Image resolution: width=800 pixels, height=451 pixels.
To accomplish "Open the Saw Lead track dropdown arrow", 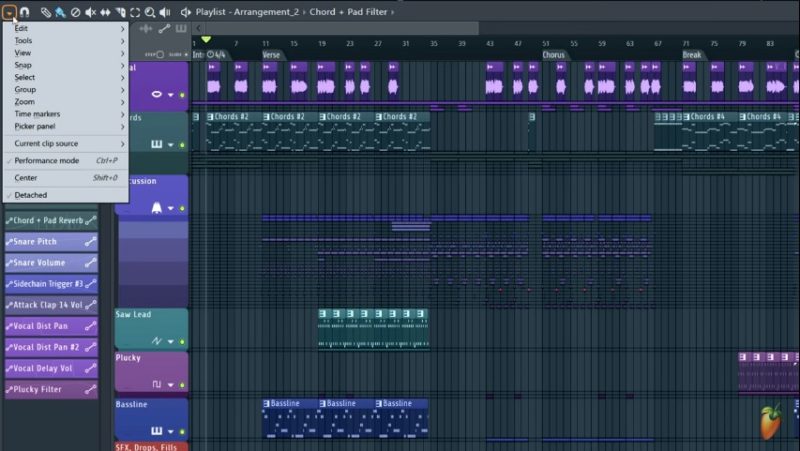I will 171,342.
